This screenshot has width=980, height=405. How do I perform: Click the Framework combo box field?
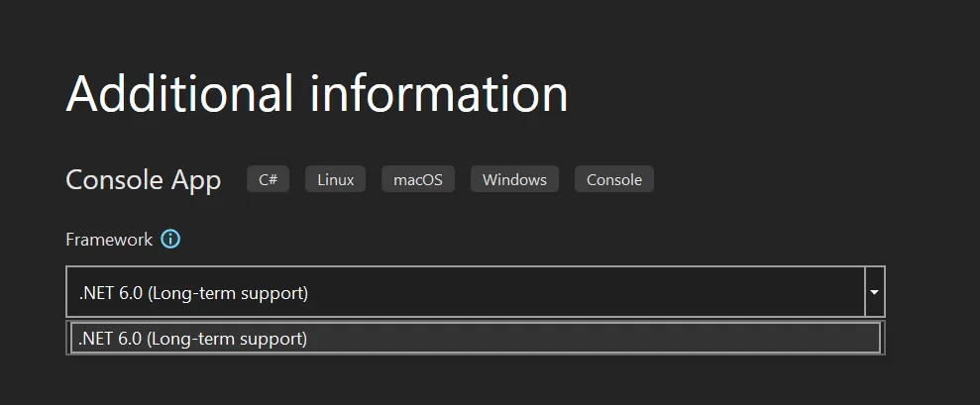(466, 292)
